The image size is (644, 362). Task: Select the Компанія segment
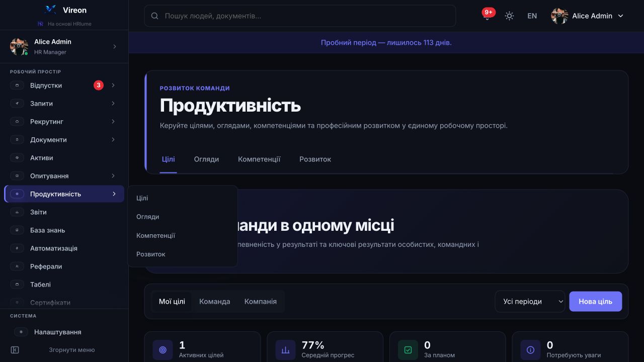tap(261, 302)
